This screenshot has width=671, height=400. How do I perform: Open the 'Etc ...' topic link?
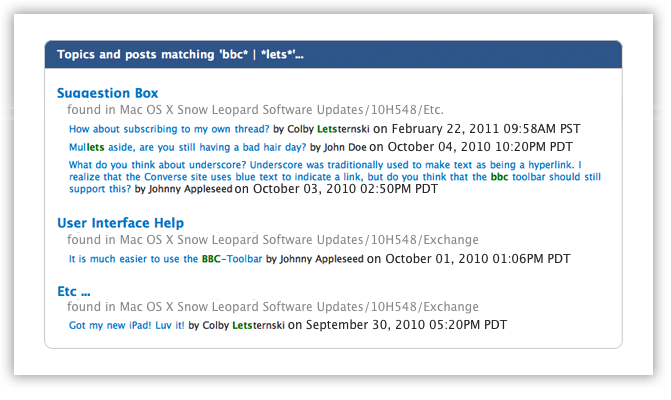[74, 291]
